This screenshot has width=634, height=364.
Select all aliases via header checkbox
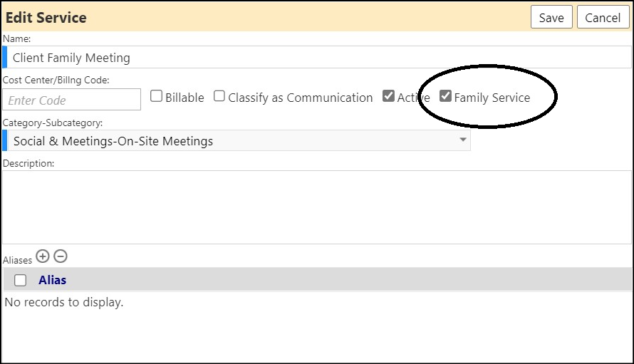tap(20, 280)
